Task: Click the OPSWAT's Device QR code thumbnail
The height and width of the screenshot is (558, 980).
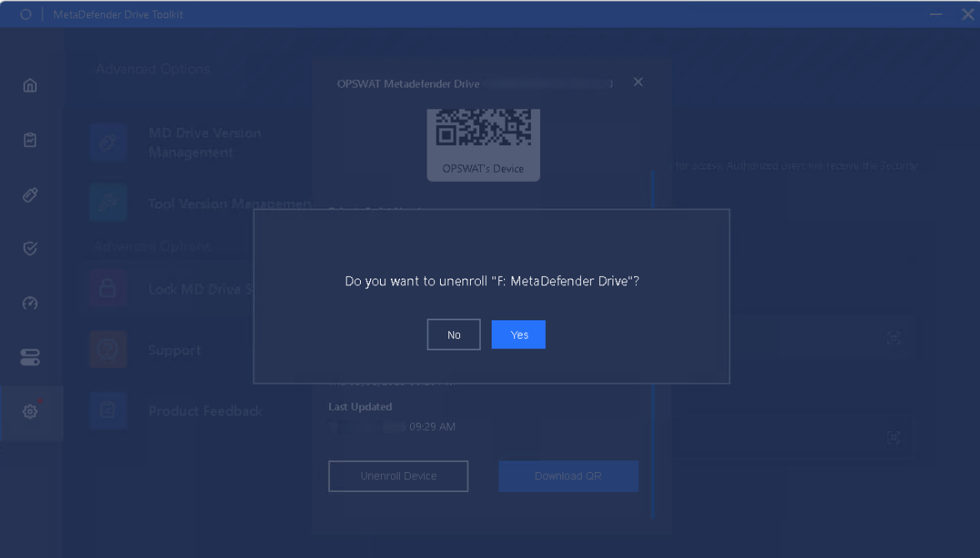Action: [x=483, y=145]
